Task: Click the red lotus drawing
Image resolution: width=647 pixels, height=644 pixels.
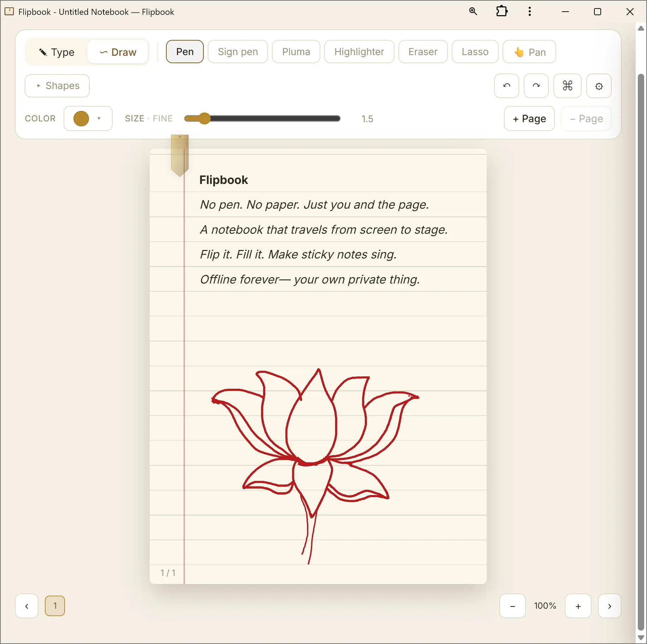Action: [x=315, y=466]
